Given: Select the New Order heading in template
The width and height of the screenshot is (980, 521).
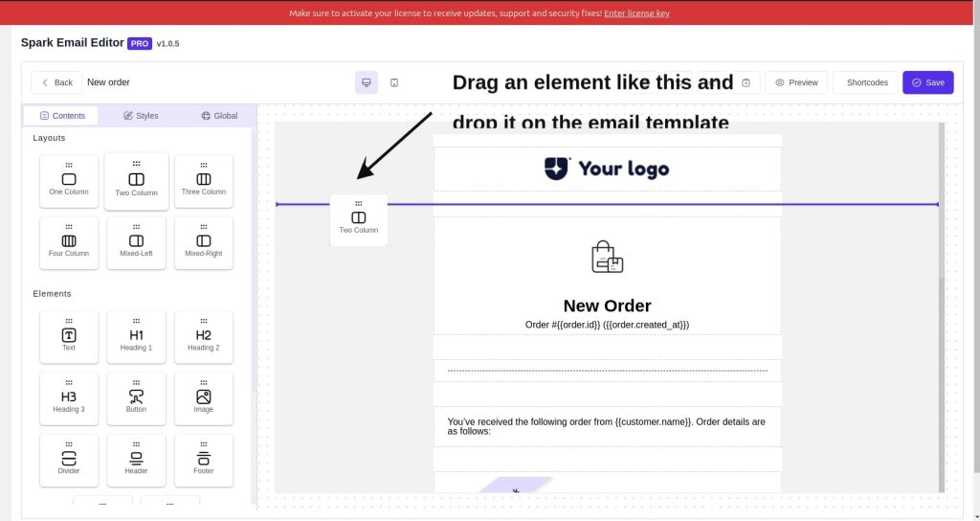Looking at the screenshot, I should point(607,306).
